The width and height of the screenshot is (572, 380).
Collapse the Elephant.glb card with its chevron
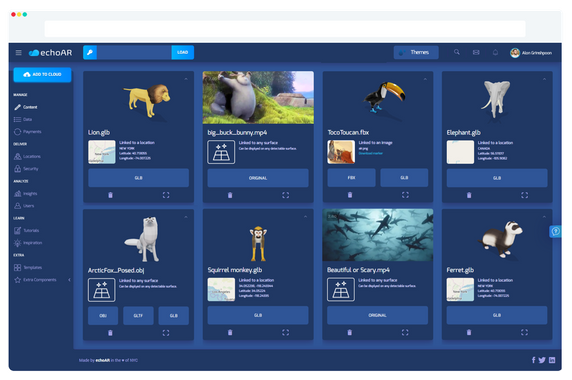click(544, 79)
